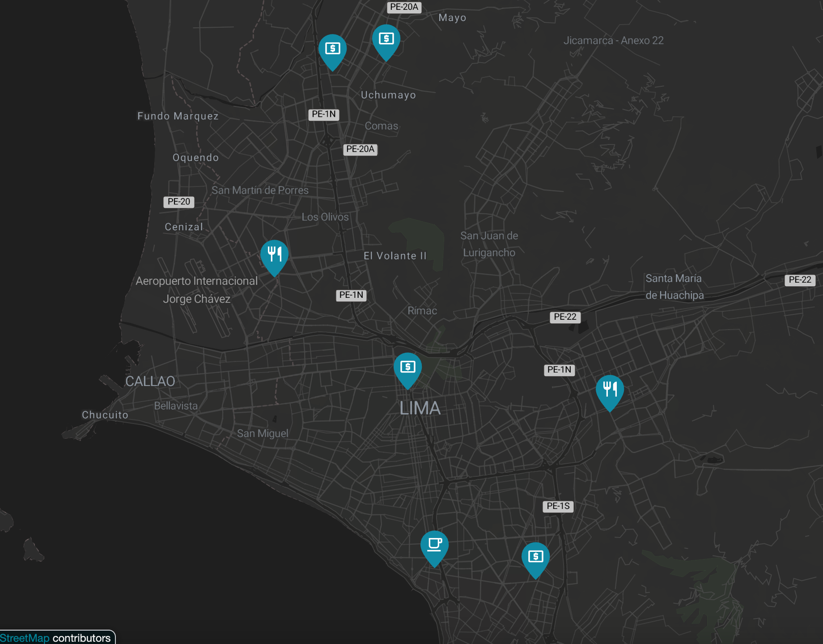Viewport: 823px width, 644px height.
Task: Click the Jicamarca - Anexo 22 label
Action: coord(613,41)
